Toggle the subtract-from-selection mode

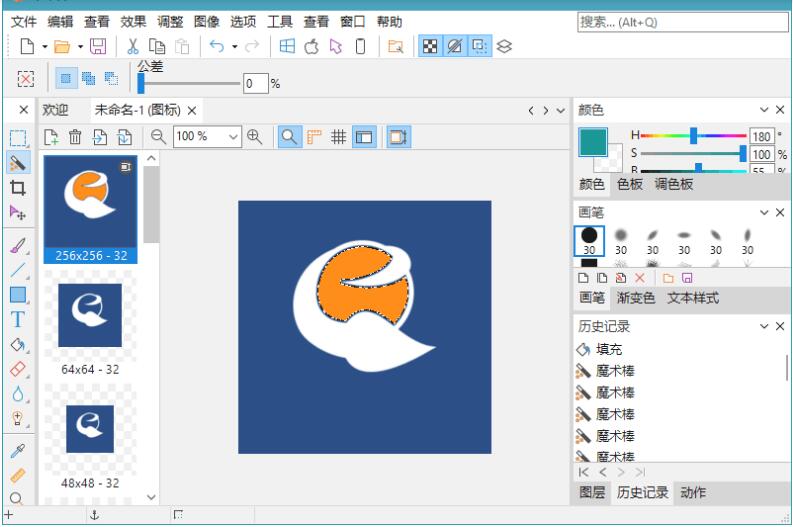point(111,78)
